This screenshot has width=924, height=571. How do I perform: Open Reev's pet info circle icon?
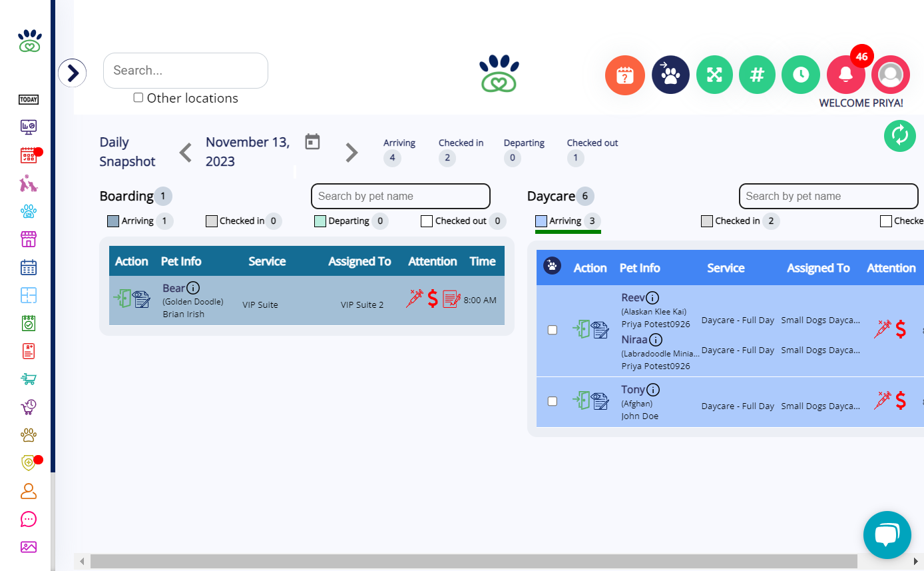coord(652,298)
